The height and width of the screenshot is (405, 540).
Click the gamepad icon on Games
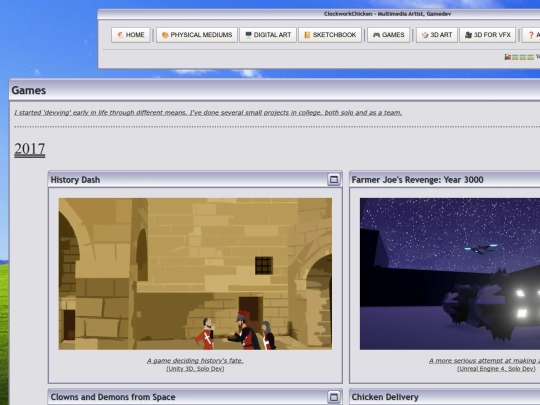click(376, 35)
